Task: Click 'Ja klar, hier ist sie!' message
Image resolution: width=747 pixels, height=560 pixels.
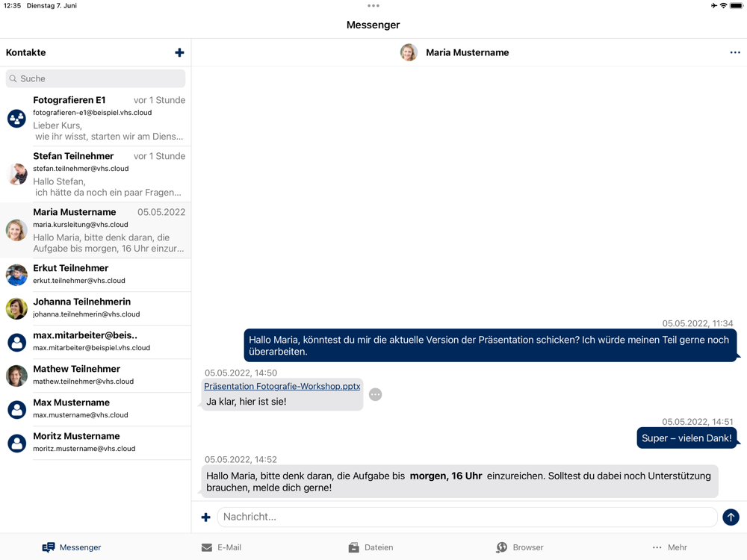Action: [x=247, y=402]
